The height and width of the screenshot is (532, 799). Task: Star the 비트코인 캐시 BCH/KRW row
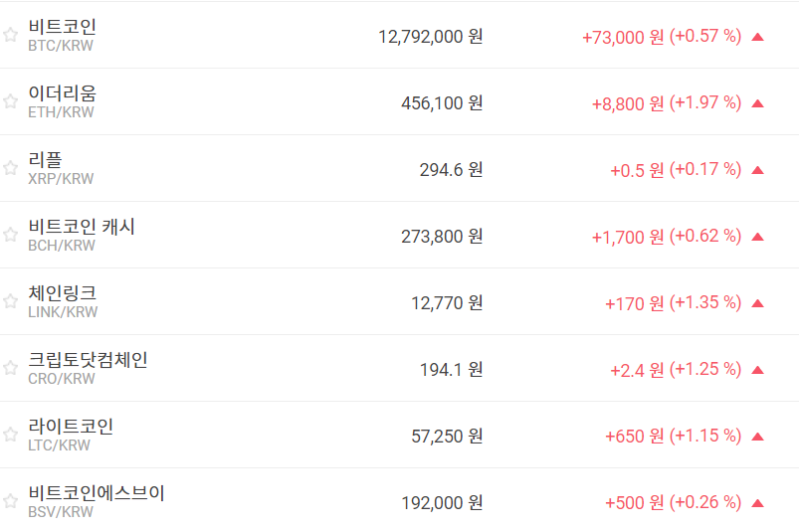[10, 235]
